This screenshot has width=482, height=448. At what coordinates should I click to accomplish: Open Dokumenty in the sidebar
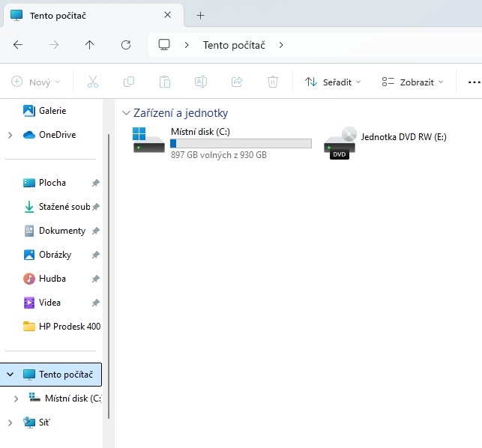coord(62,231)
